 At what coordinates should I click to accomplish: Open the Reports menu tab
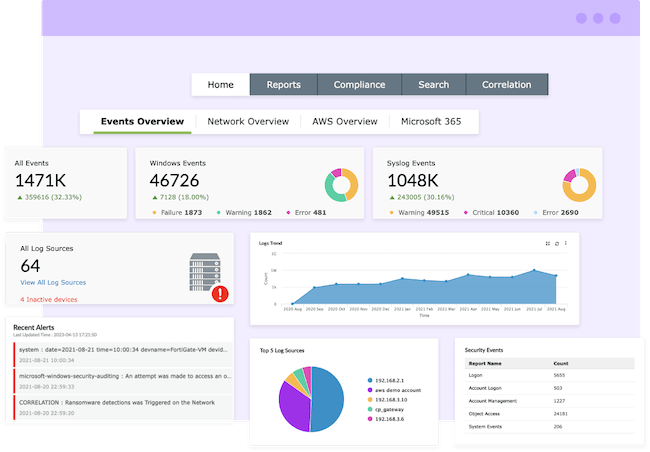point(283,85)
